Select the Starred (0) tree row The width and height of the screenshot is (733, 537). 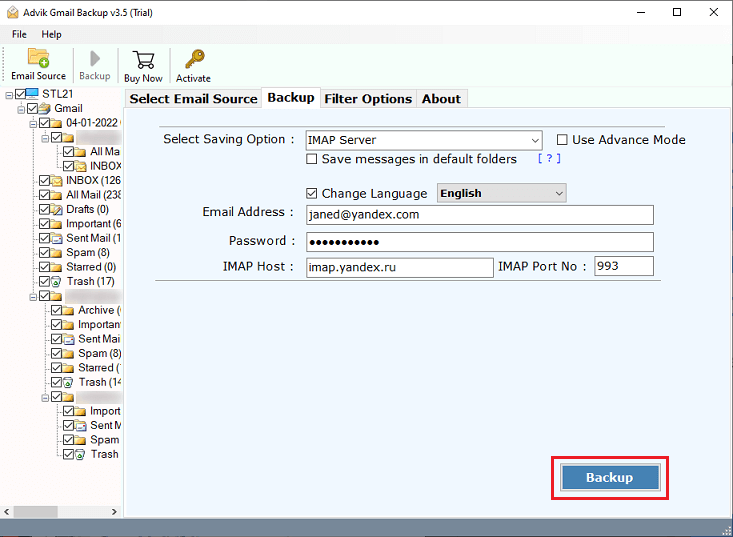[x=91, y=267]
